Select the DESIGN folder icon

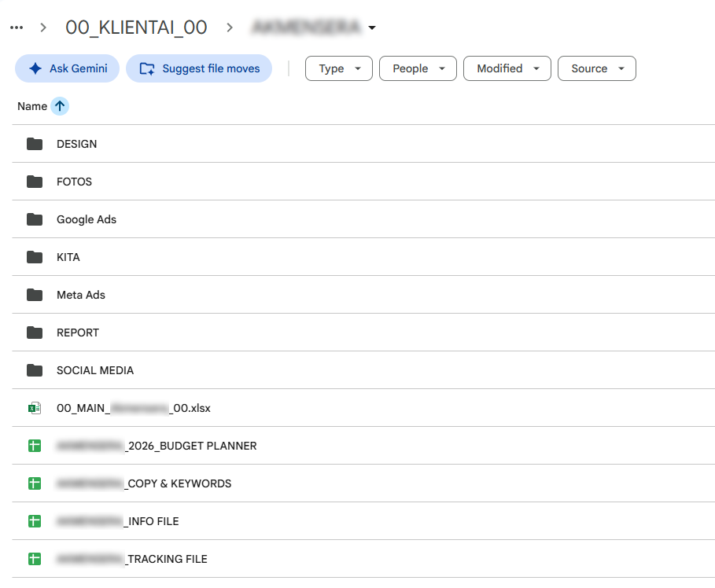pyautogui.click(x=35, y=144)
